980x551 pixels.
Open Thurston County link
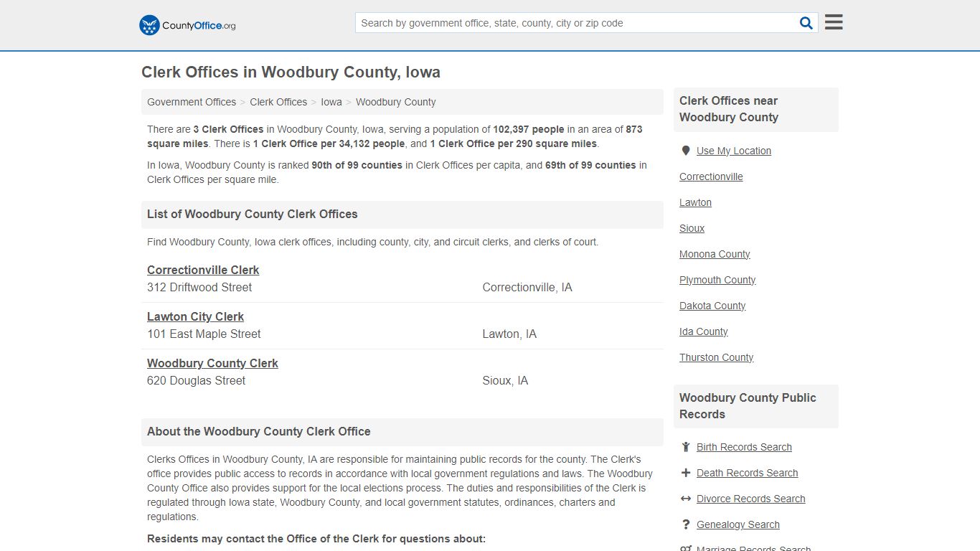(x=716, y=357)
